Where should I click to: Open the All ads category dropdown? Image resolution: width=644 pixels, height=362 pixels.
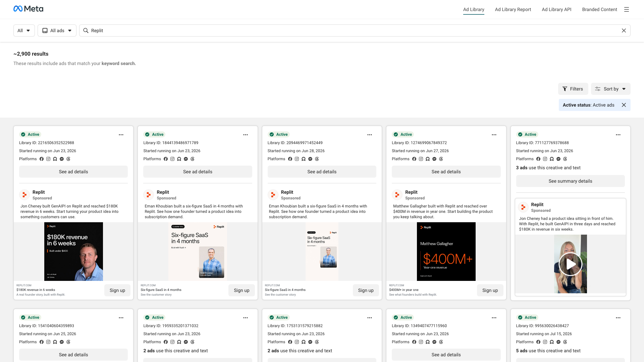tap(57, 31)
